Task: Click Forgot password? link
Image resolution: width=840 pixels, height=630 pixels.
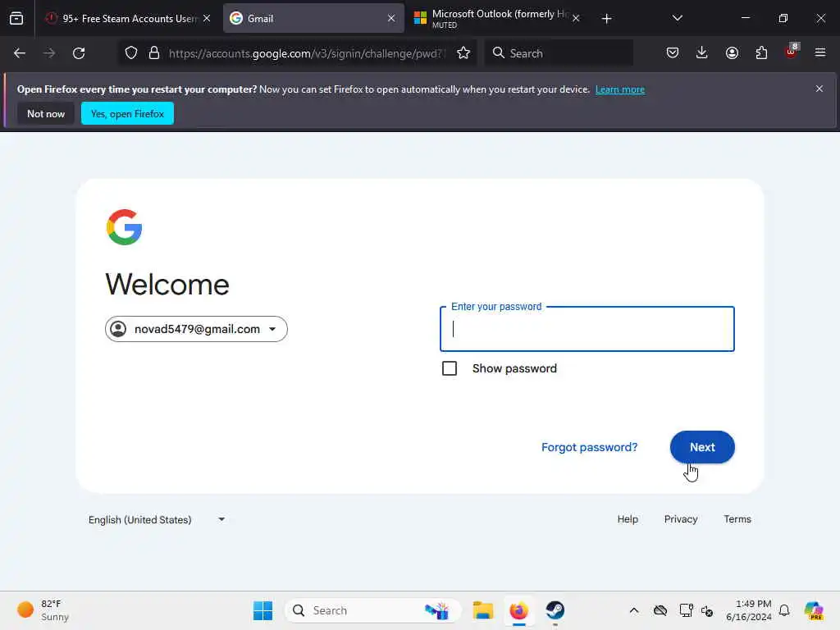Action: [589, 447]
